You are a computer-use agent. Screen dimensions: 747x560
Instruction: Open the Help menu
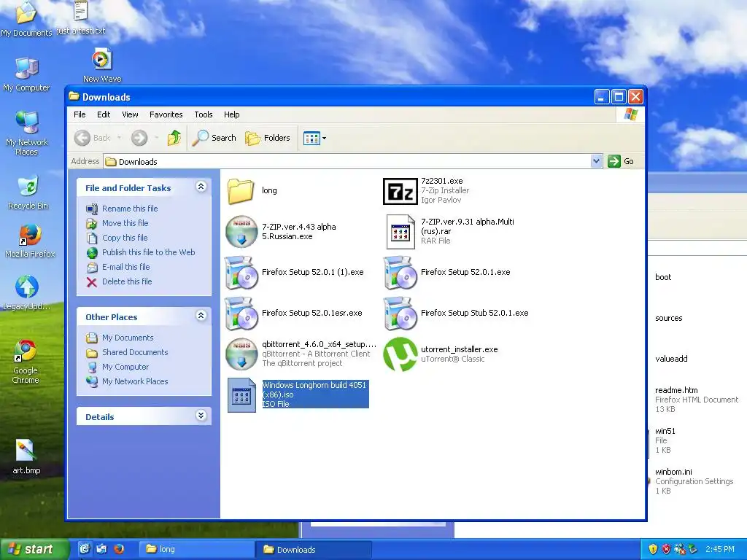coord(231,114)
